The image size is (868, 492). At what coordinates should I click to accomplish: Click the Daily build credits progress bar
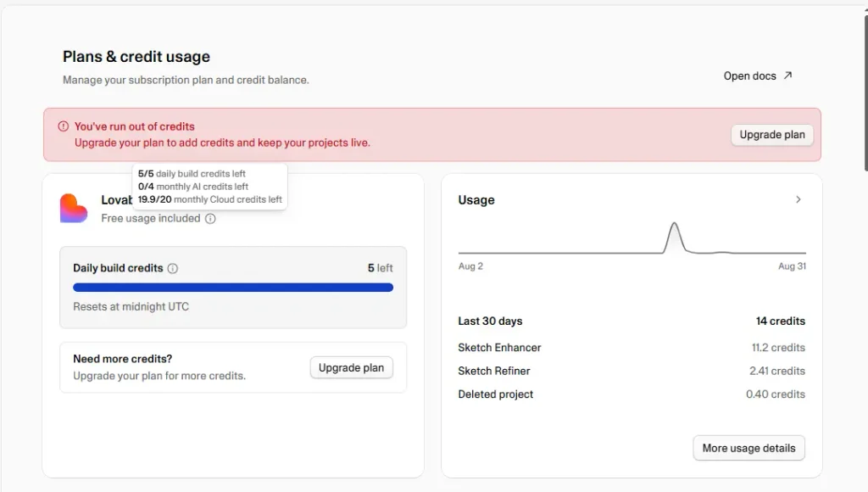click(x=233, y=288)
